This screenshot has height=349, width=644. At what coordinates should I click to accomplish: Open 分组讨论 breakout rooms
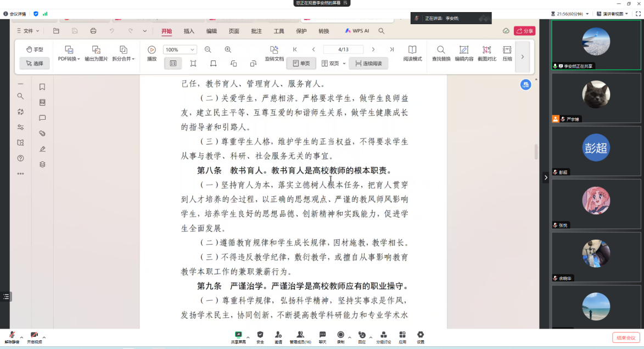(383, 336)
